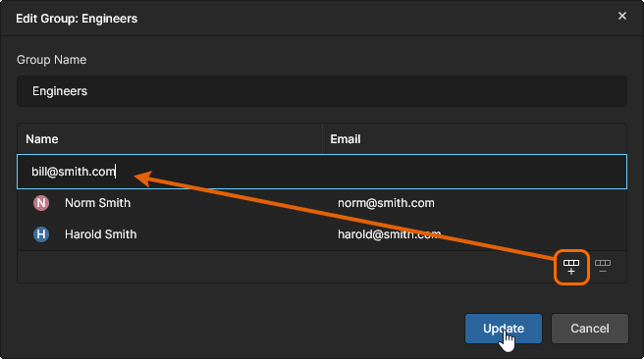Click the blank right side of the new entry row
This screenshot has width=644, height=359.
pos(472,172)
